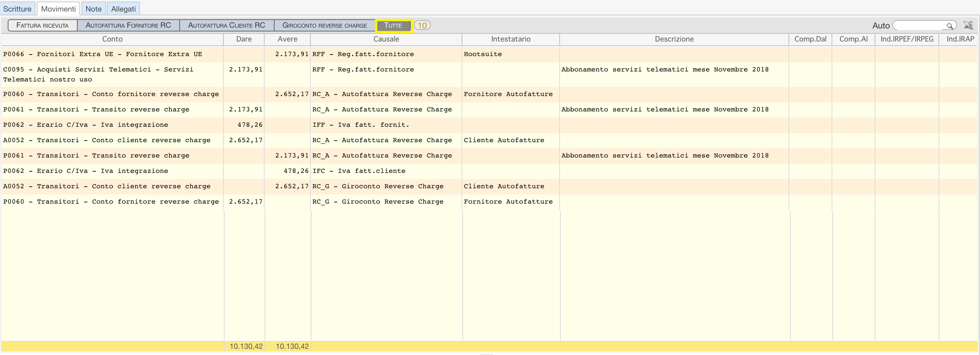Screen dimensions: 980x355
Task: Select P0061 Transito row with Dare 2.173,91
Action: pyautogui.click(x=489, y=109)
